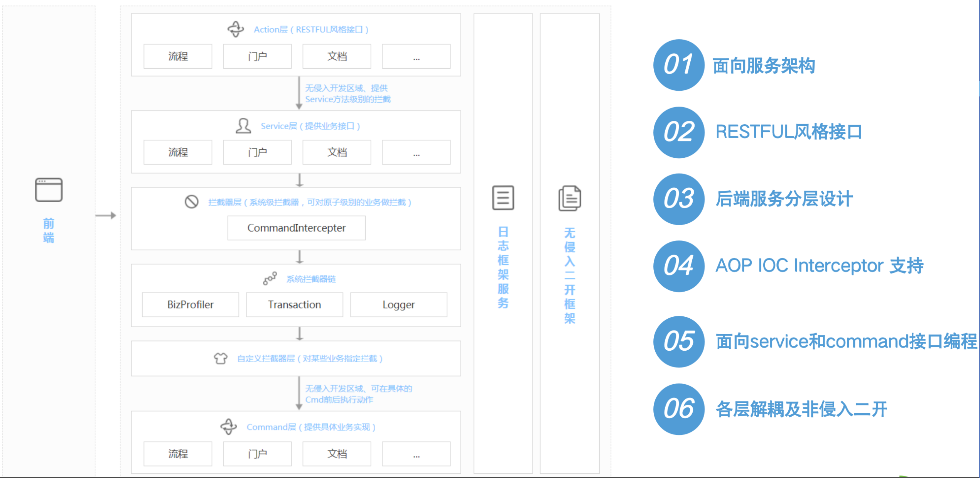Image resolution: width=980 pixels, height=478 pixels.
Task: Click the 文档 box in Command layer
Action: [x=337, y=454]
